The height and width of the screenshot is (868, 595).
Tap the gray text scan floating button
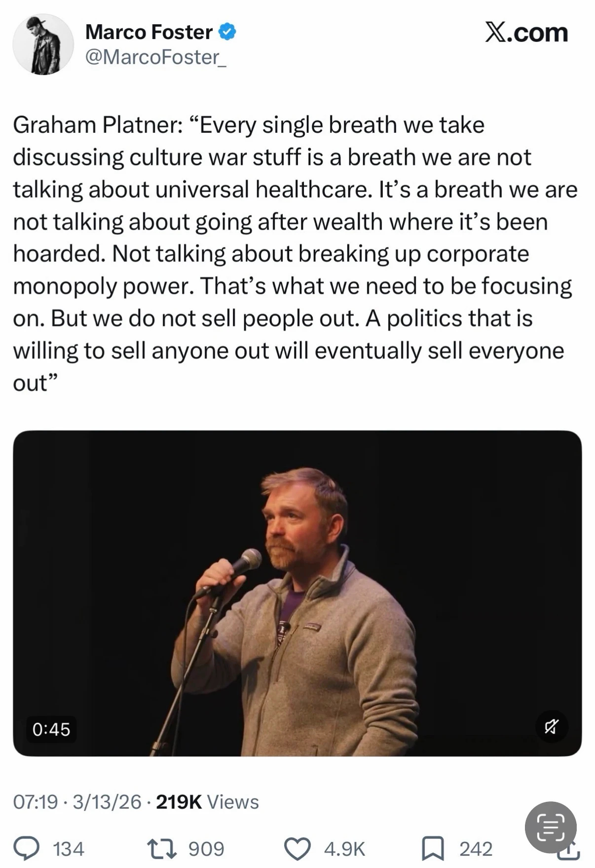[x=550, y=827]
